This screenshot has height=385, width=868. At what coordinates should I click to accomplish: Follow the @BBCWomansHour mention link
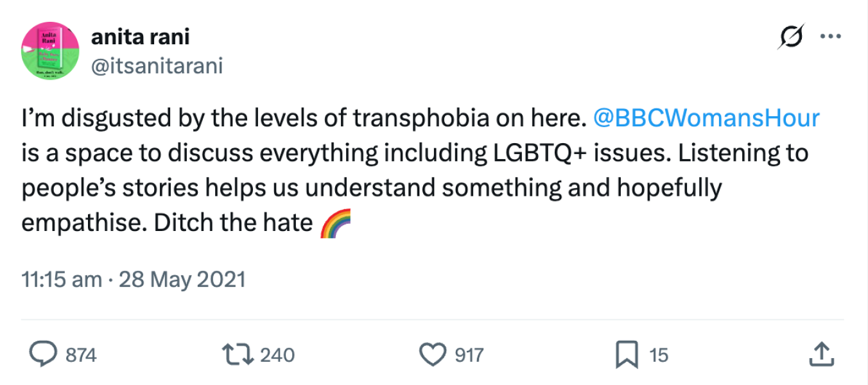coord(707,119)
